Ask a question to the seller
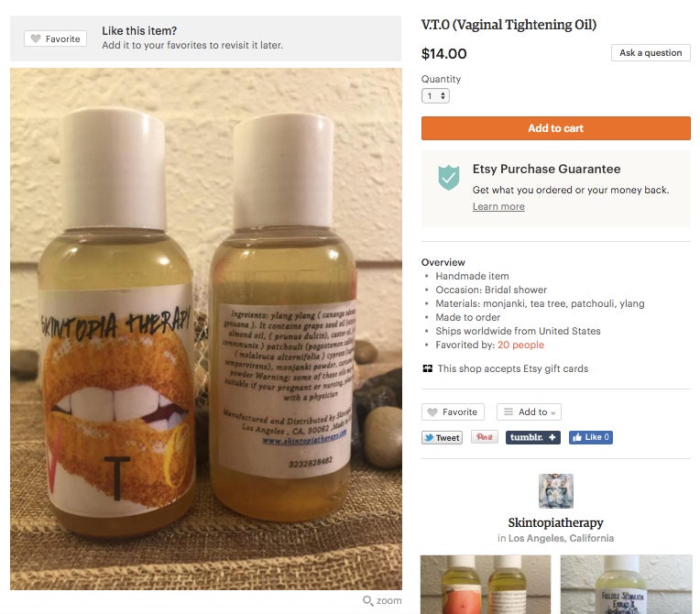 click(651, 52)
